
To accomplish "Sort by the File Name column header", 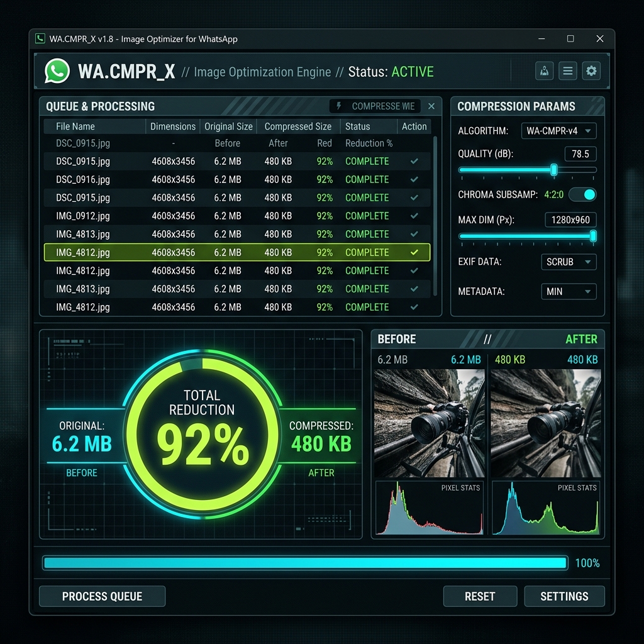I will [75, 126].
